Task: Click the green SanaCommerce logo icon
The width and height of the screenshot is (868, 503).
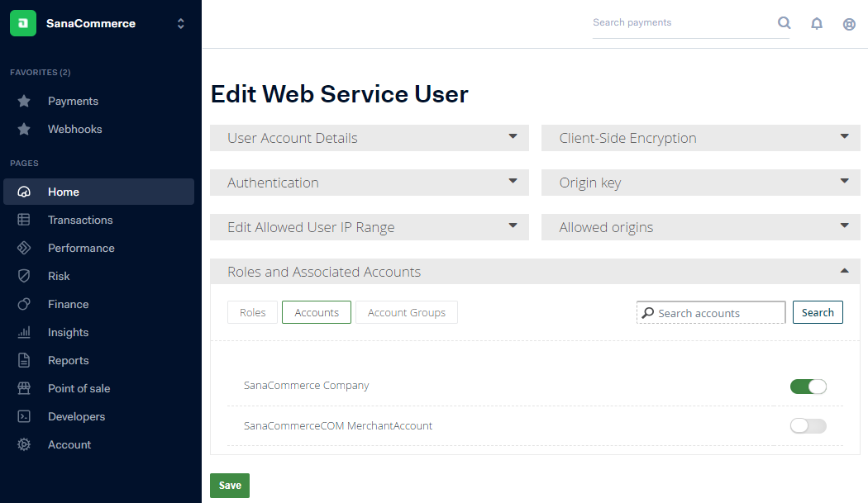Action: click(23, 23)
